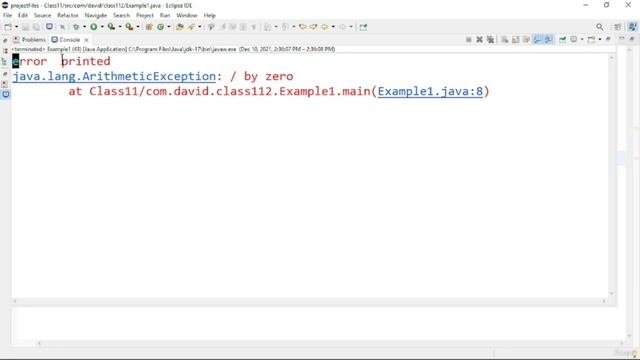
Task: Click the Debug bug icon
Action: pos(76,27)
